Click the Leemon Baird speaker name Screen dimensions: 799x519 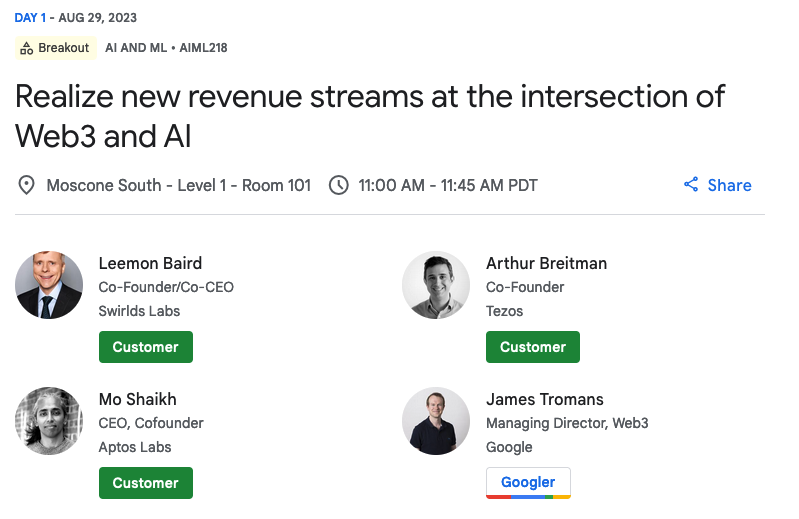[150, 263]
